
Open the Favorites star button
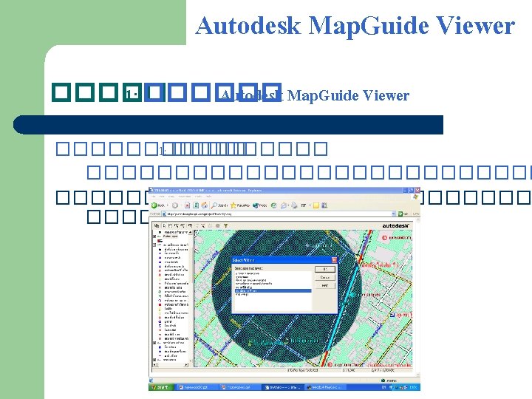coord(240,205)
